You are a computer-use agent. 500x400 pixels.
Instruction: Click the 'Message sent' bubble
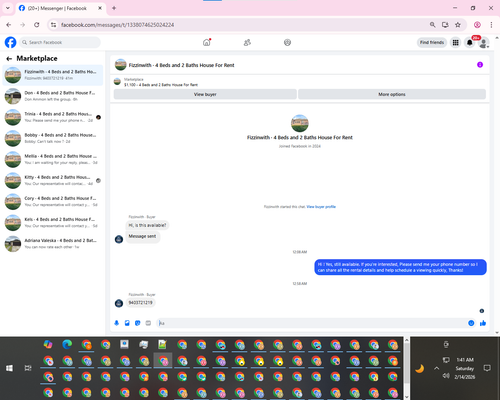pos(142,236)
